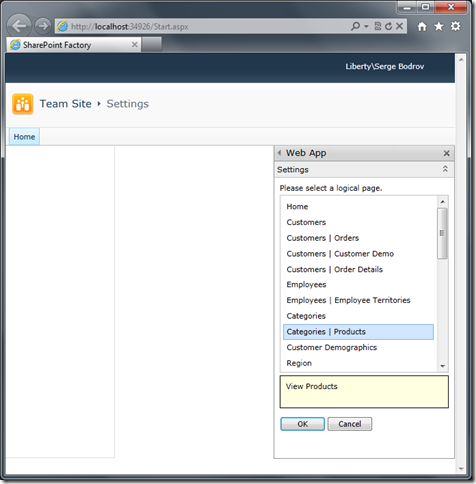Click the refresh page icon

coord(388,26)
